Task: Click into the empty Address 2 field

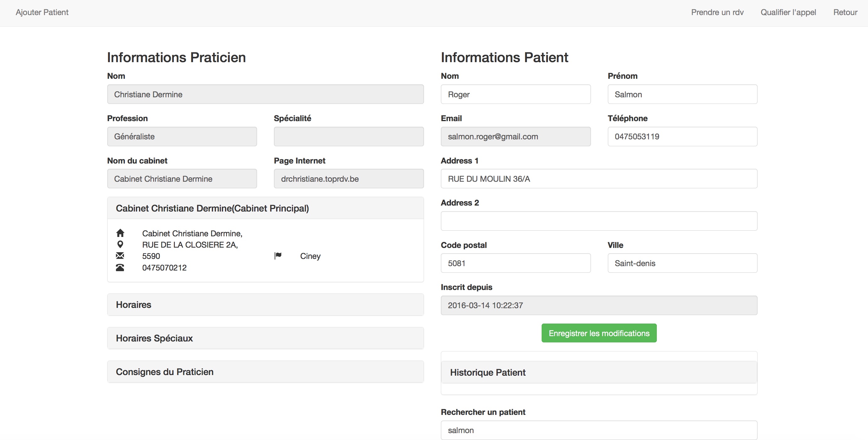Action: coord(599,221)
